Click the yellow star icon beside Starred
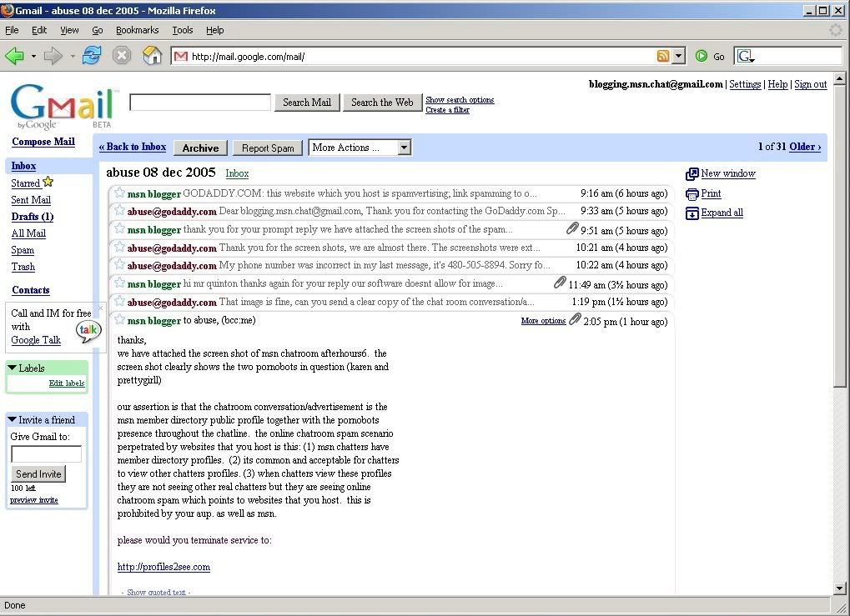The height and width of the screenshot is (616, 850). click(x=48, y=182)
